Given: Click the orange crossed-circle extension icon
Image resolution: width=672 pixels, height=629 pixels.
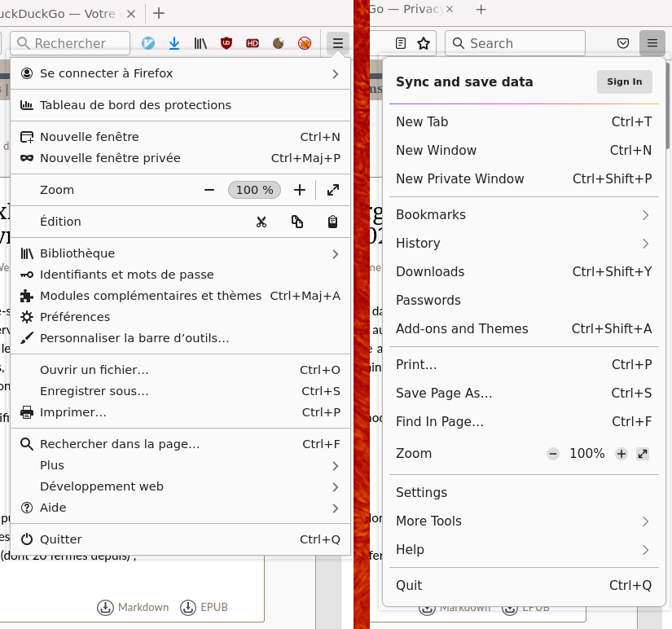Looking at the screenshot, I should coord(305,43).
